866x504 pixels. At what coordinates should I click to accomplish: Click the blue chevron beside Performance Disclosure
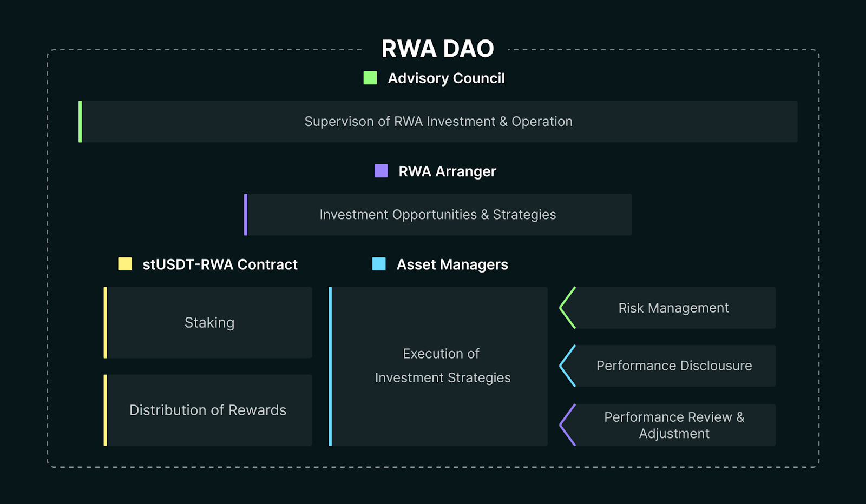(567, 366)
